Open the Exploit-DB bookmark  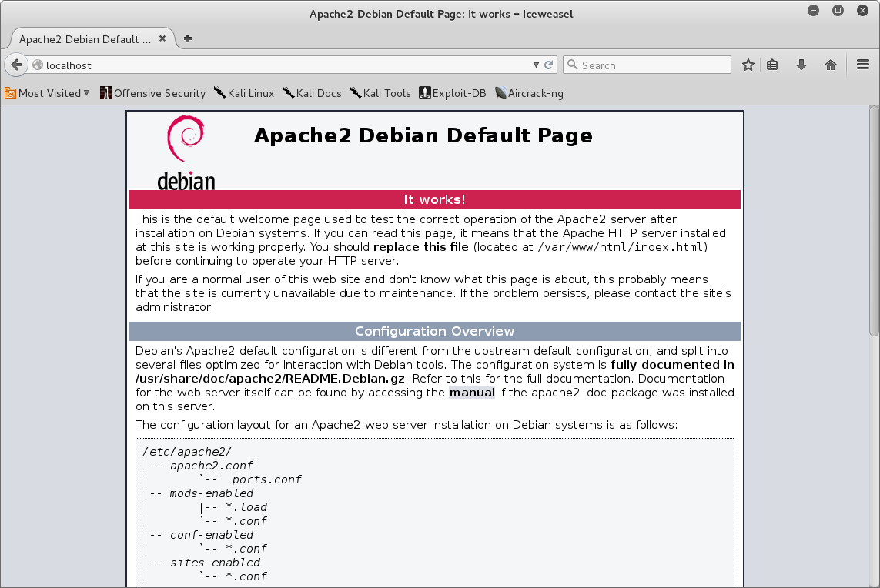453,93
